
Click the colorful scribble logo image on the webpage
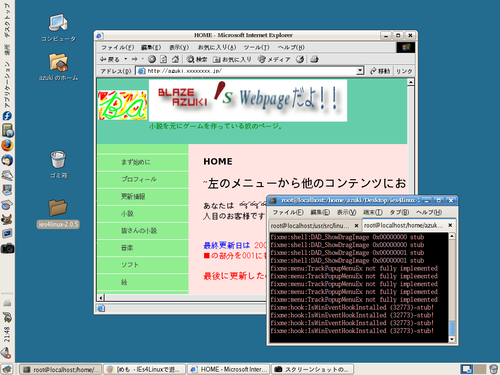coord(122,105)
